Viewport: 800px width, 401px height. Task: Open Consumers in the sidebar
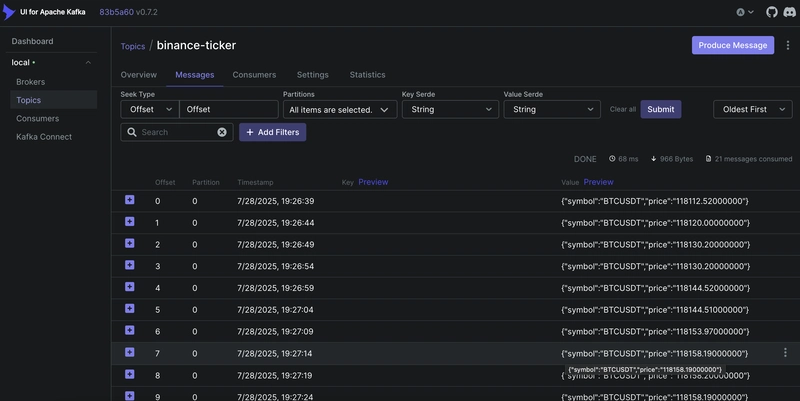pos(37,118)
